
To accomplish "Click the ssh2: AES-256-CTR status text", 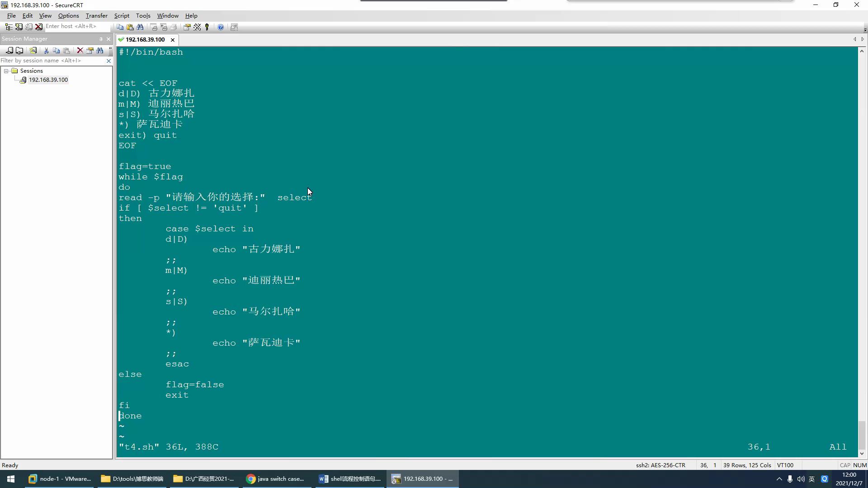I will click(x=660, y=465).
